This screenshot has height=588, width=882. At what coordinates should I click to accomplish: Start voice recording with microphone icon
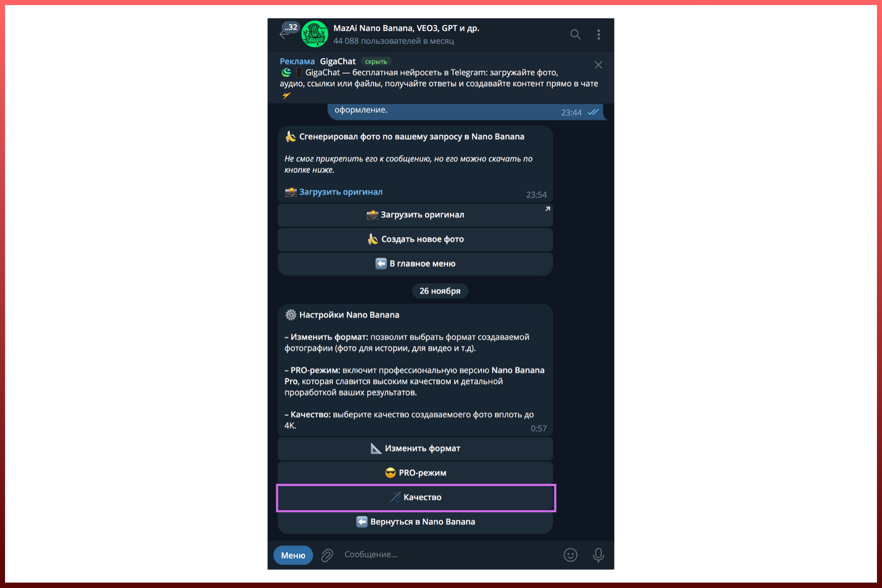[598, 555]
